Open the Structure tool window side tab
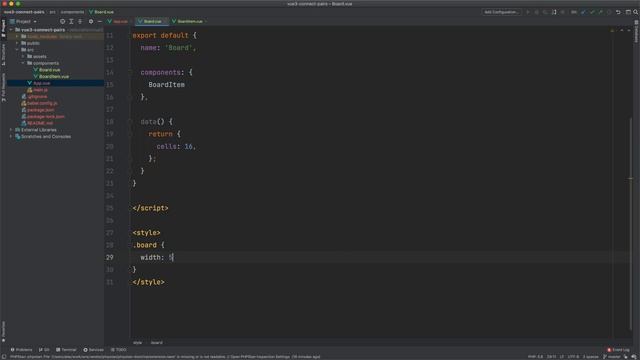 point(3,54)
